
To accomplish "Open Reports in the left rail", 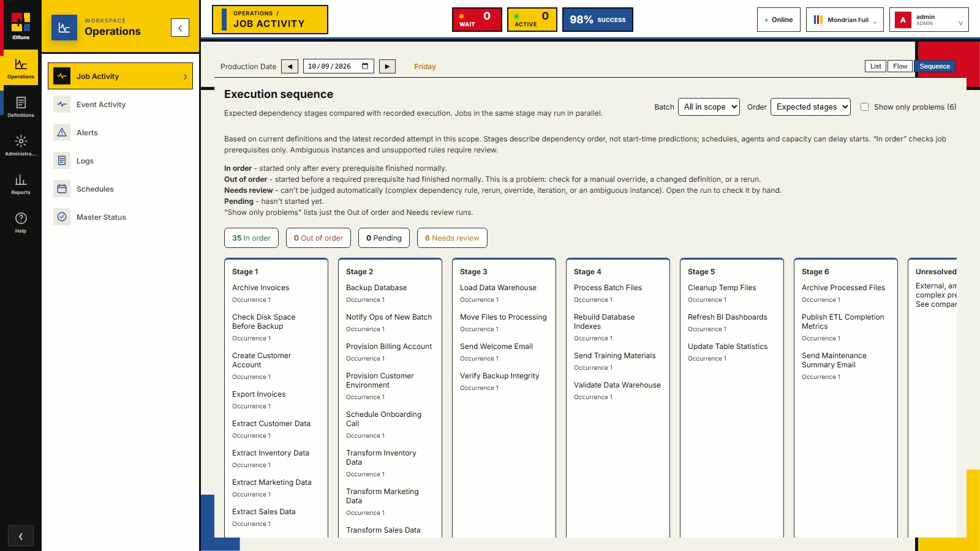I will pyautogui.click(x=21, y=184).
